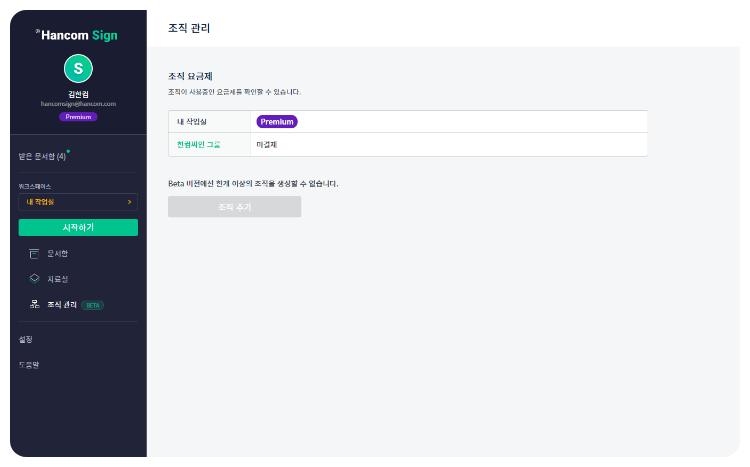Click the Beta version notice text

(253, 184)
